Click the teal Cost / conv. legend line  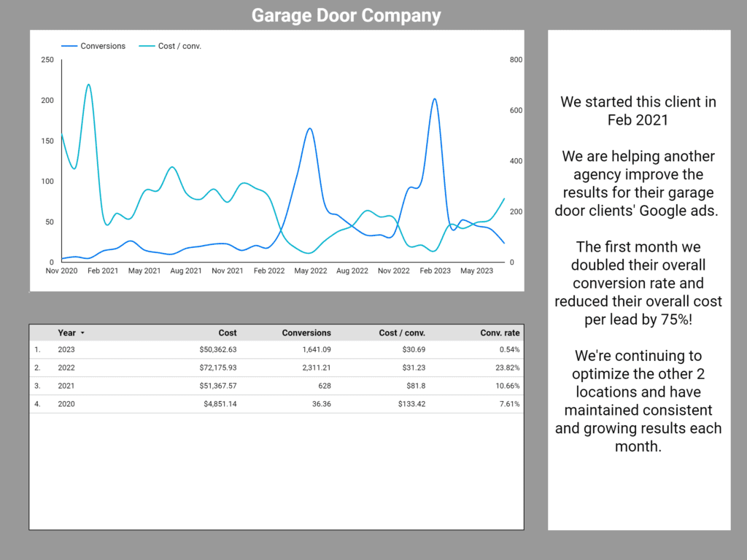click(147, 46)
